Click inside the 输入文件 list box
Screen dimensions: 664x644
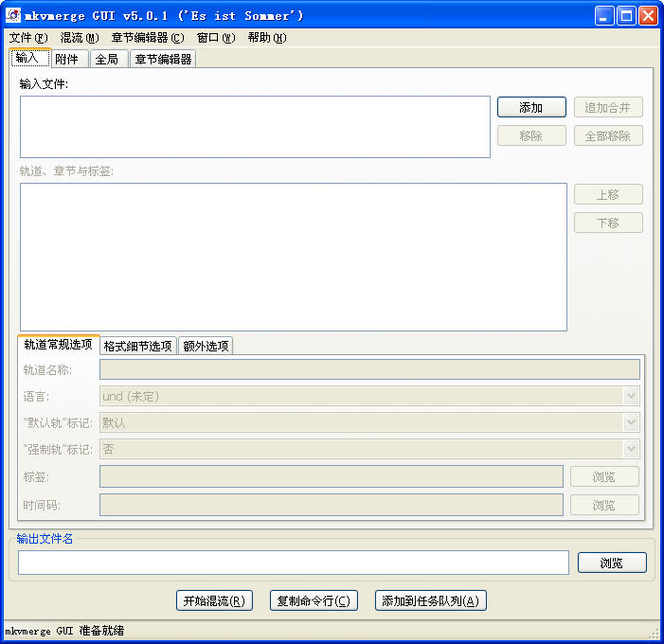255,127
